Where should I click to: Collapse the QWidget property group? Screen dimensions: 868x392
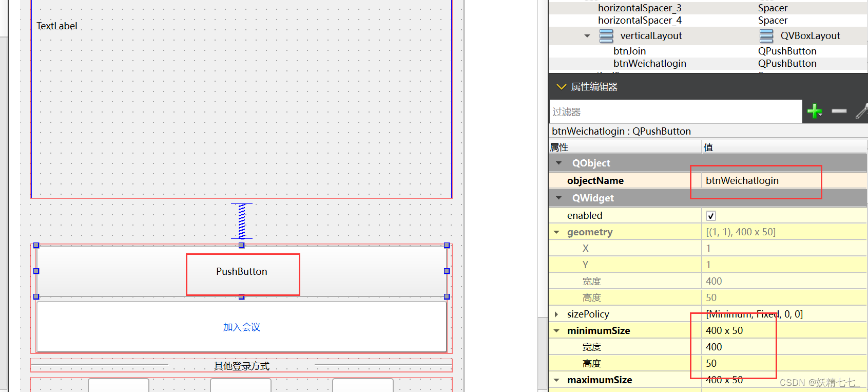pos(558,198)
